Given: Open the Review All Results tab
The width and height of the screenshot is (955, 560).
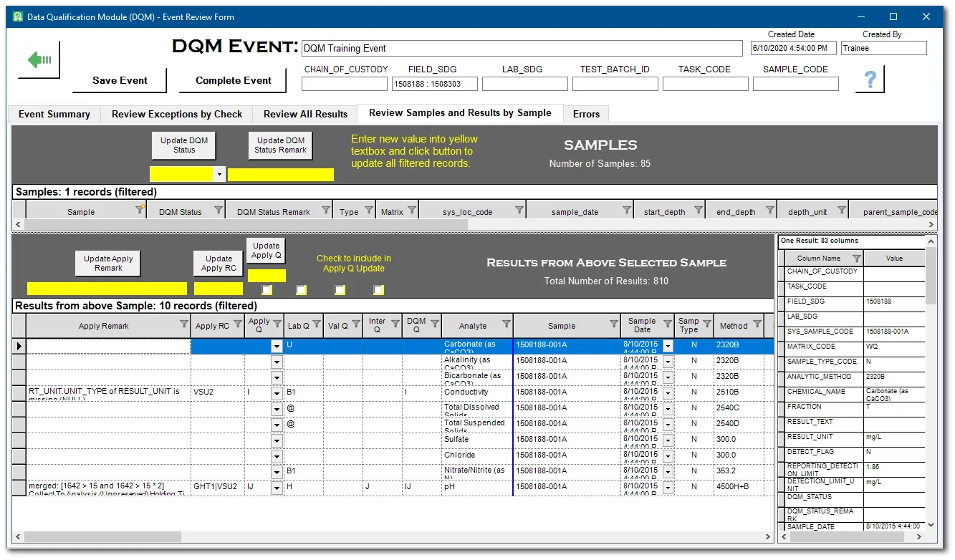Looking at the screenshot, I should 305,114.
